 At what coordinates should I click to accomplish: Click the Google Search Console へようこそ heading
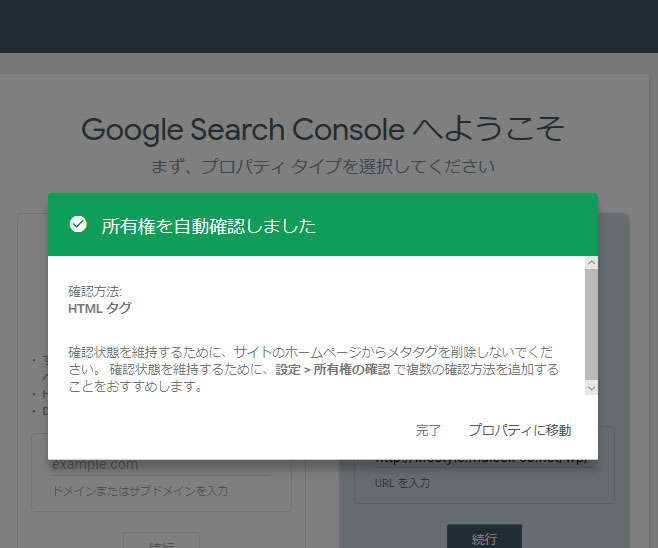[323, 129]
